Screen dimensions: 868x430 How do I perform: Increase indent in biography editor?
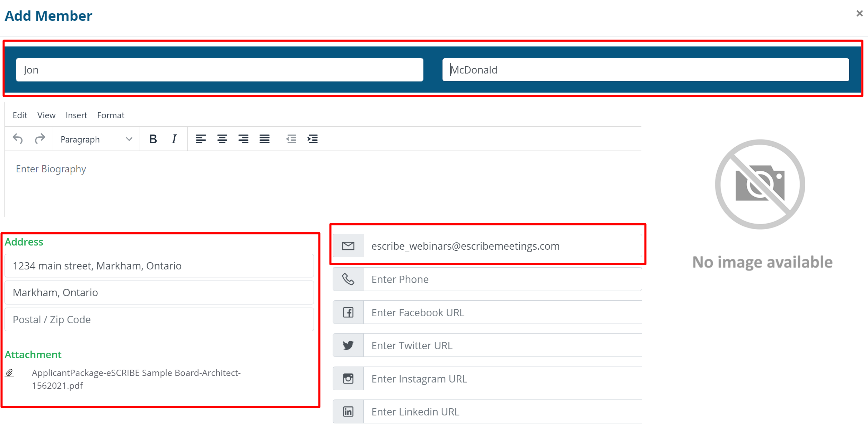(x=313, y=139)
